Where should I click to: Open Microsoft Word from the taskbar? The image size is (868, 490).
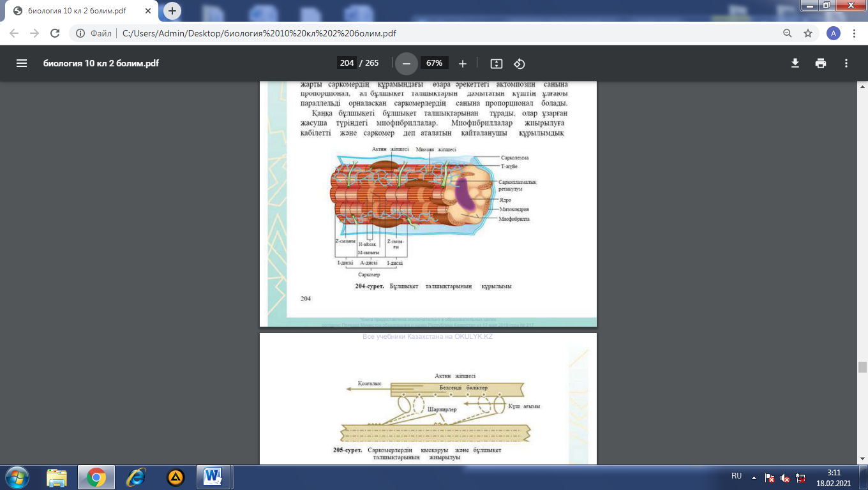tap(213, 477)
